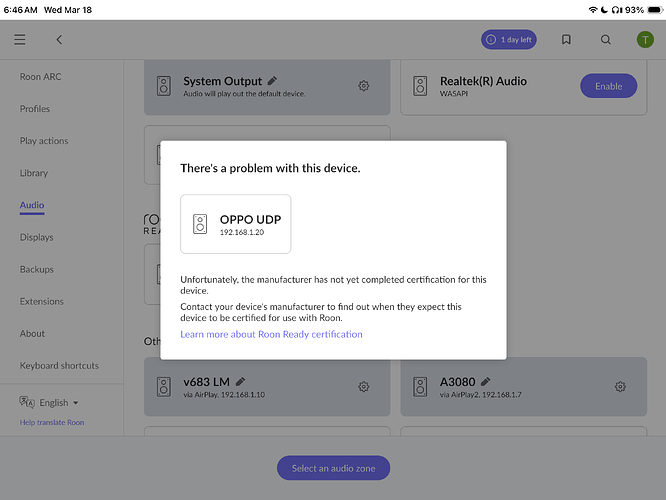This screenshot has width=666, height=500.
Task: Expand the English language dropdown
Action: [x=59, y=403]
